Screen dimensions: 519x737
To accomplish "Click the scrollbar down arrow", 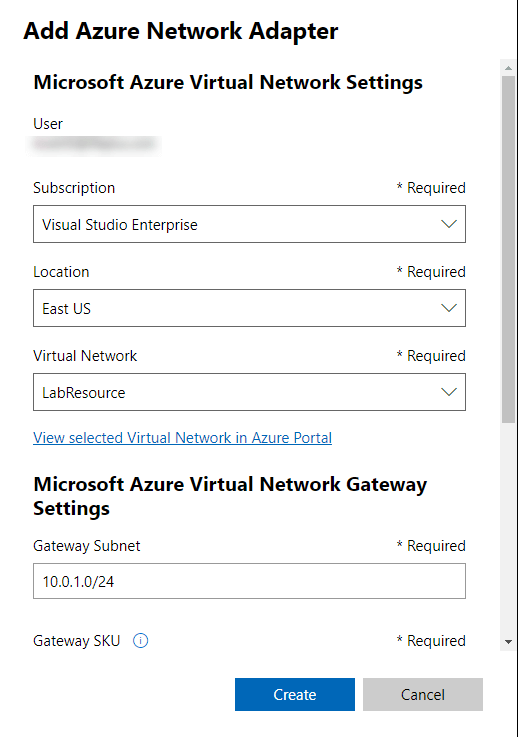I will pyautogui.click(x=508, y=642).
